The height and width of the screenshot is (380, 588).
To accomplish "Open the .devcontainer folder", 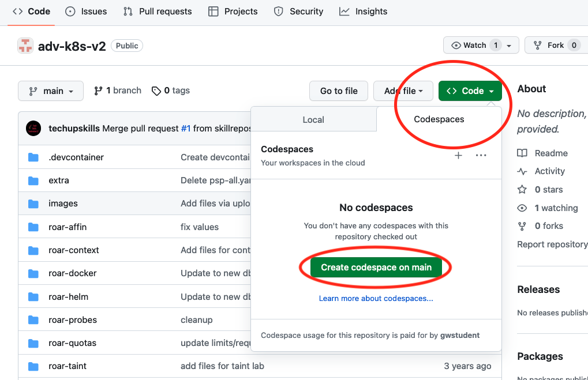I will pos(76,157).
